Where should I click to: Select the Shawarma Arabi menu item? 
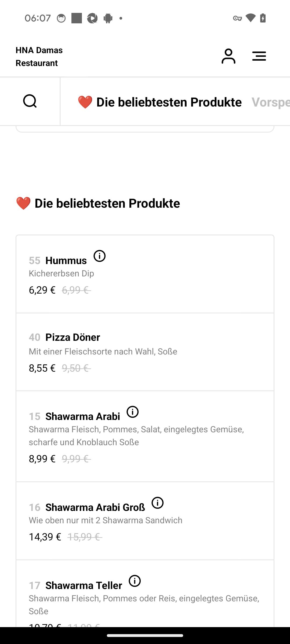pos(145,436)
